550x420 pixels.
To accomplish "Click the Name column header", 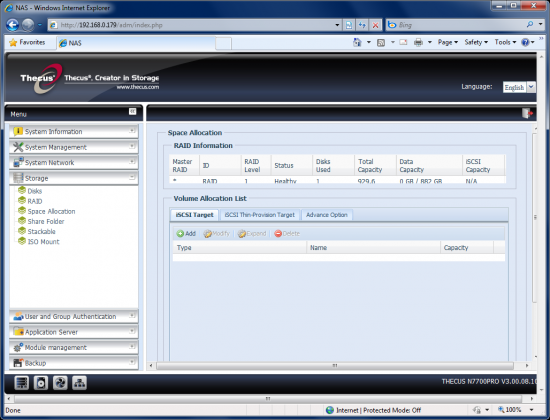I will point(373,247).
